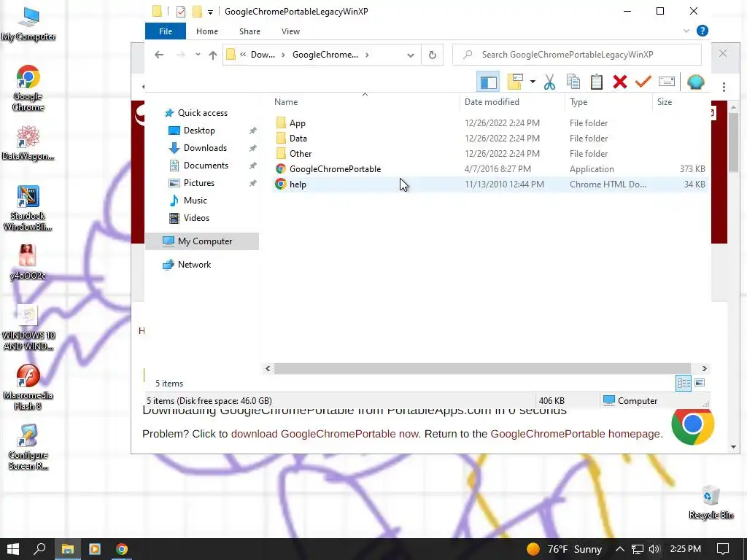Click the Search GoogleChromePortableLegacyWinXP field
Screen dimensions: 747x560
[577, 54]
